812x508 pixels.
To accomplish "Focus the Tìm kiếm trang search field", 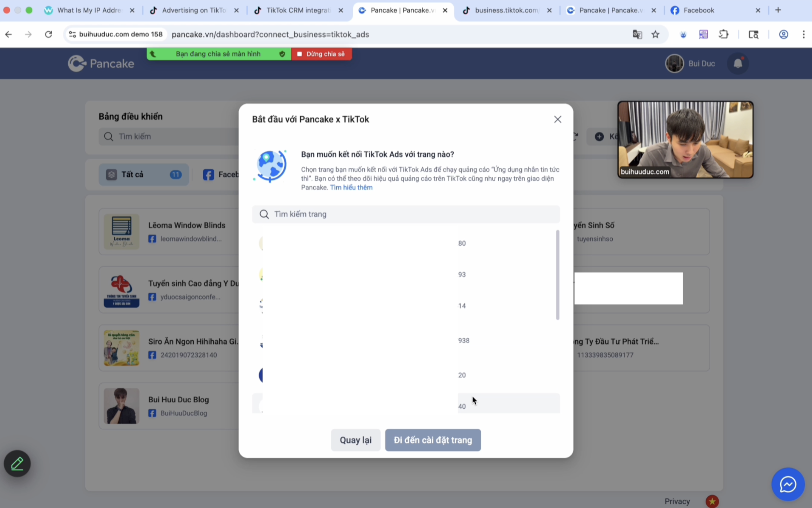I will coord(406,214).
